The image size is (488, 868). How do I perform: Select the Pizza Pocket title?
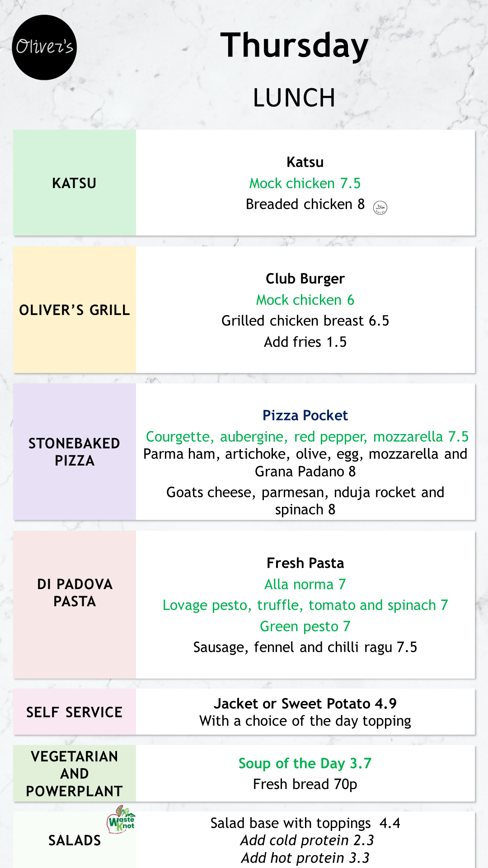tap(305, 415)
